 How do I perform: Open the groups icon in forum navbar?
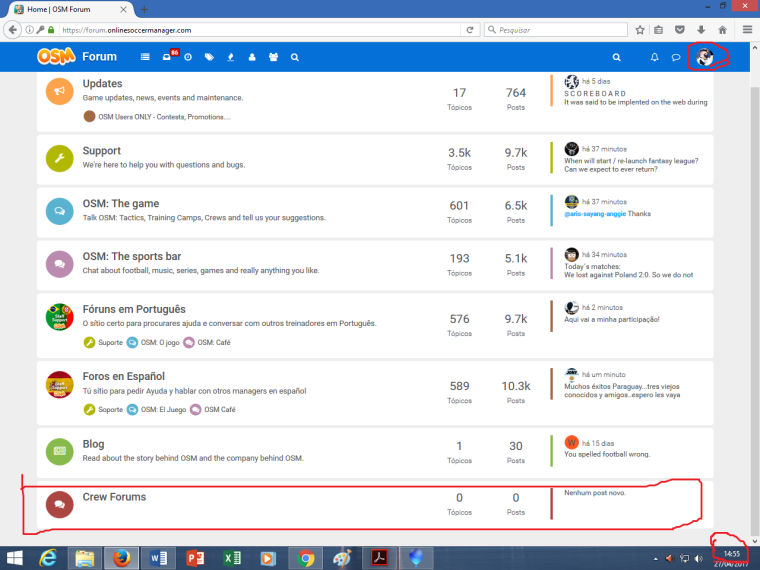pos(273,57)
